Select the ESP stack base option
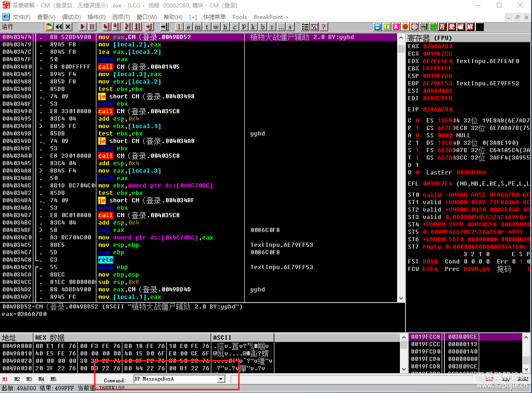532x393 pixels. point(489,379)
